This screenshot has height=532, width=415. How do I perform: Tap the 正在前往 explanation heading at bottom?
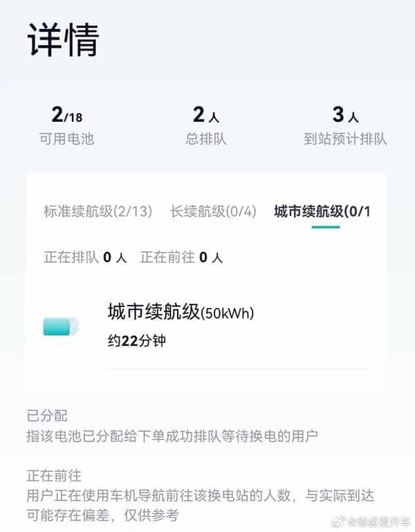(53, 475)
